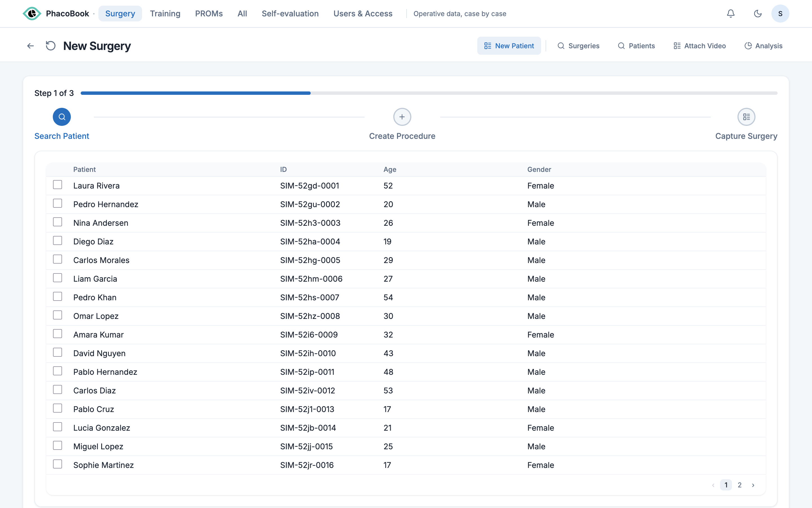Click the reset refresh icon beside New Surgery
Viewport: 812px width, 508px height.
click(50, 46)
